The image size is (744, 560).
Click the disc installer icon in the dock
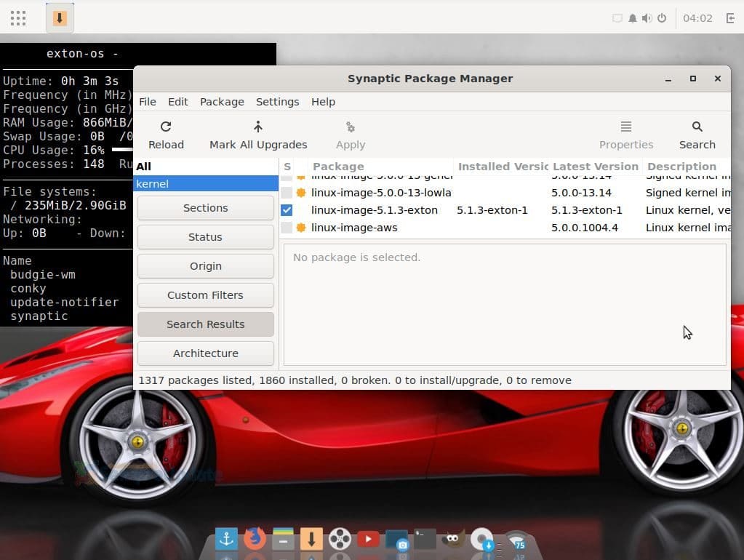pos(483,540)
